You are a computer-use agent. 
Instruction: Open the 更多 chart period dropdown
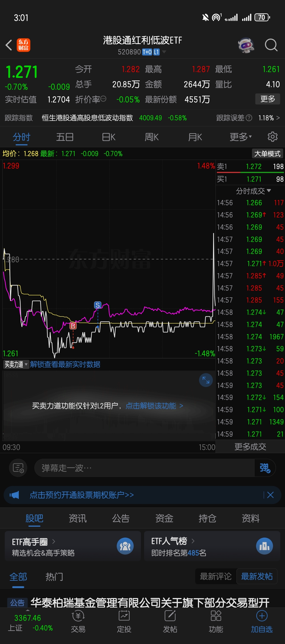(241, 137)
